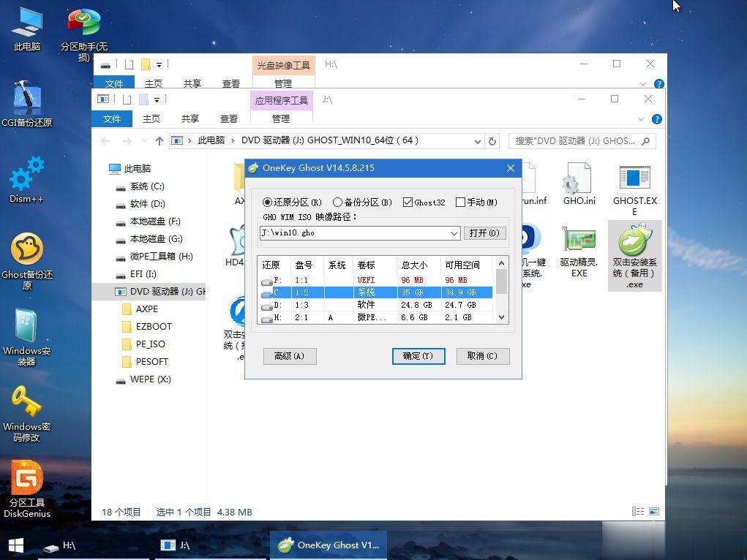Select the GHOST.EXE file icon
This screenshot has height=560, width=747.
click(634, 189)
